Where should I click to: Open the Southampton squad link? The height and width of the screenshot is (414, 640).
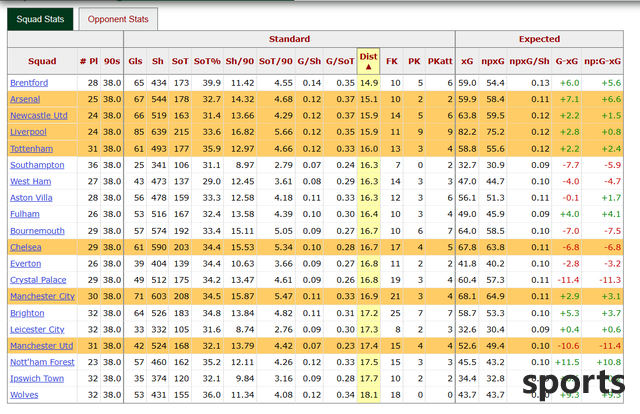(37, 165)
